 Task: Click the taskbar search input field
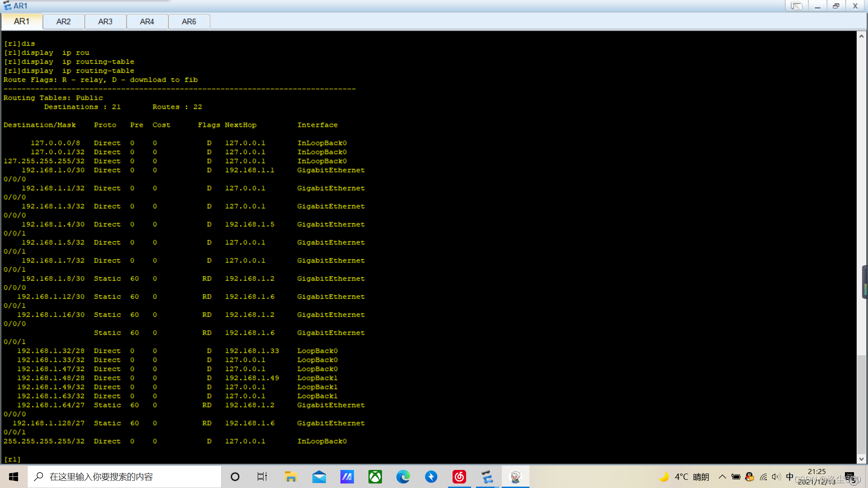coord(124,477)
